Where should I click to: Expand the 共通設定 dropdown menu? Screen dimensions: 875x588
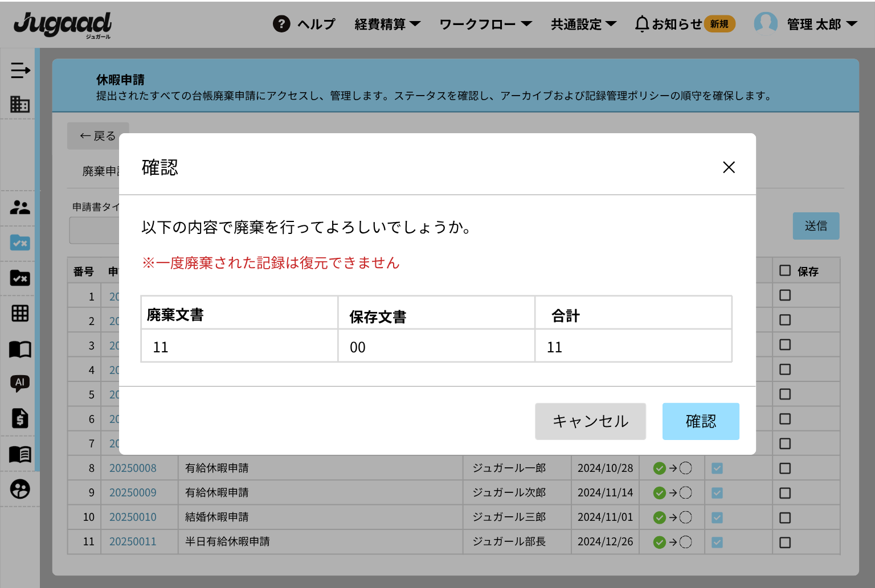pyautogui.click(x=583, y=24)
